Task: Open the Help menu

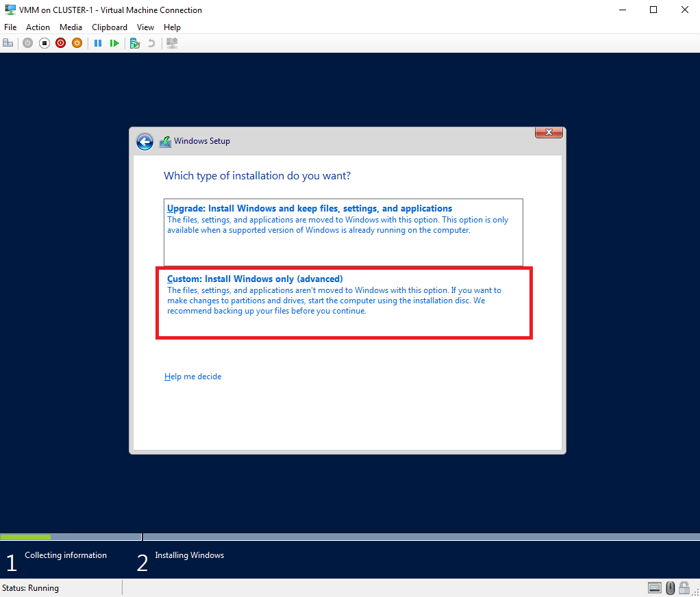Action: (172, 27)
